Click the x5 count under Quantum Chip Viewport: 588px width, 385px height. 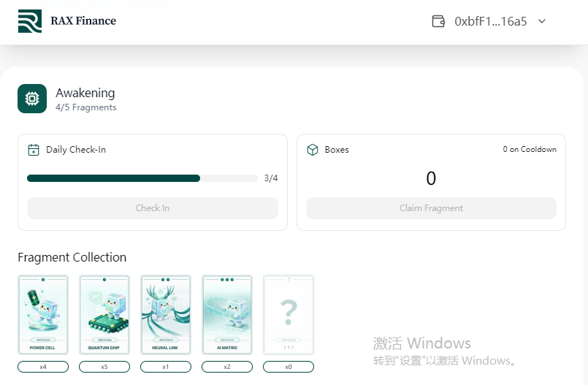[104, 367]
